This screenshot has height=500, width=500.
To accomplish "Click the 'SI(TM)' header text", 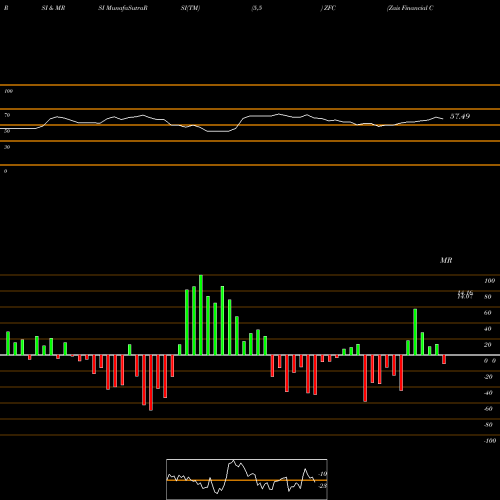I will [x=190, y=8].
